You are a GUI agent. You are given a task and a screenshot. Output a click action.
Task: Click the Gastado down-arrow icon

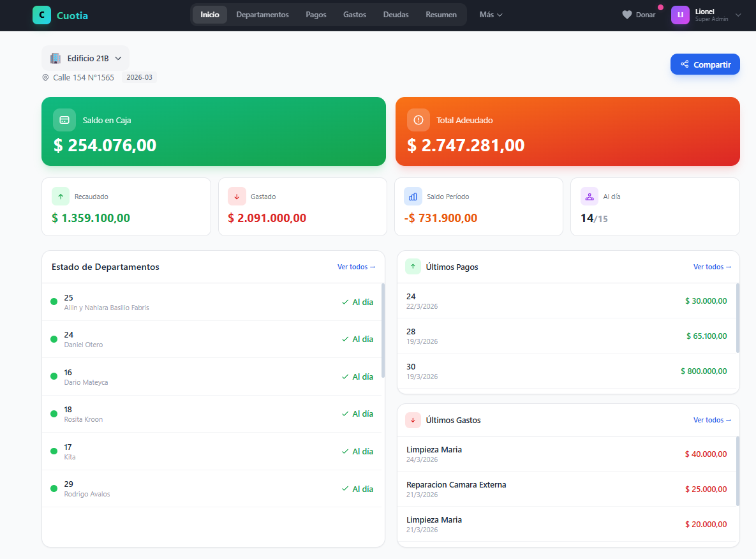237,197
